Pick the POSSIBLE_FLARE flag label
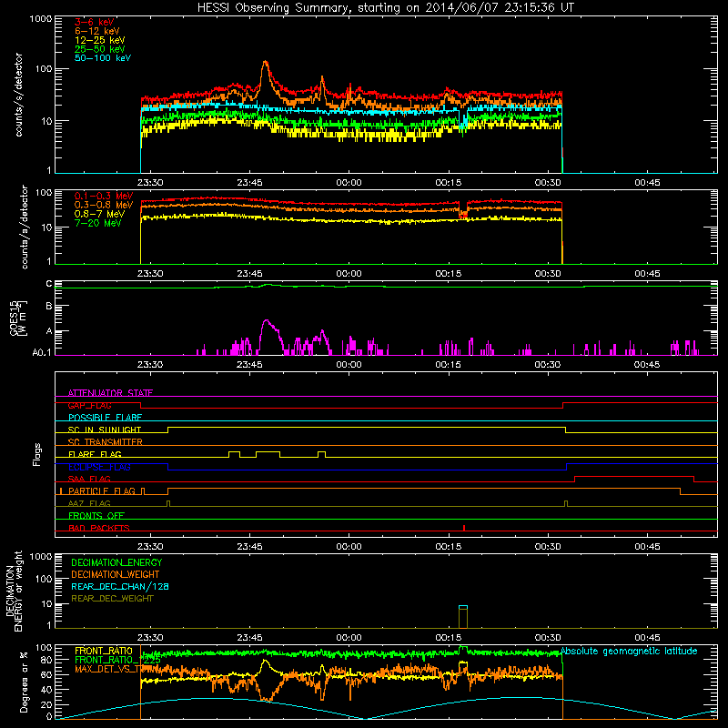728x728 pixels. tap(105, 418)
